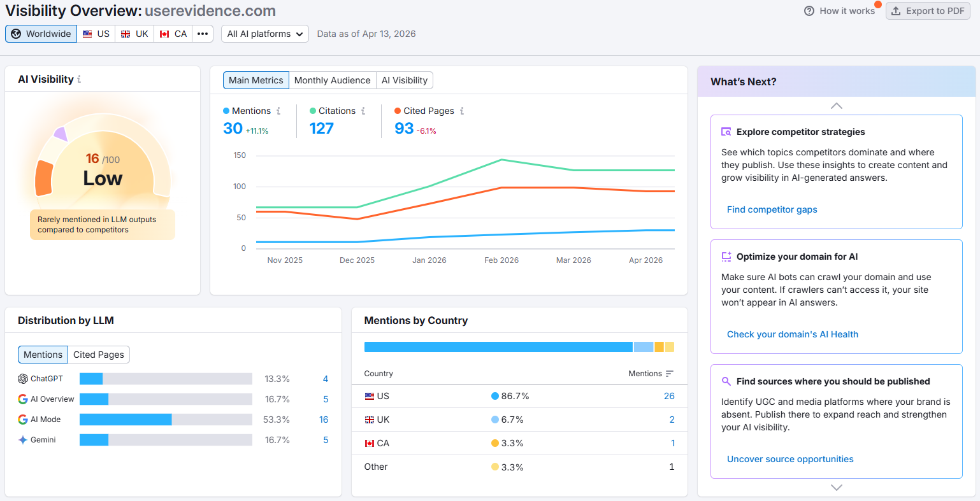Click the Other country row label
The height and width of the screenshot is (501, 980).
[x=376, y=467]
